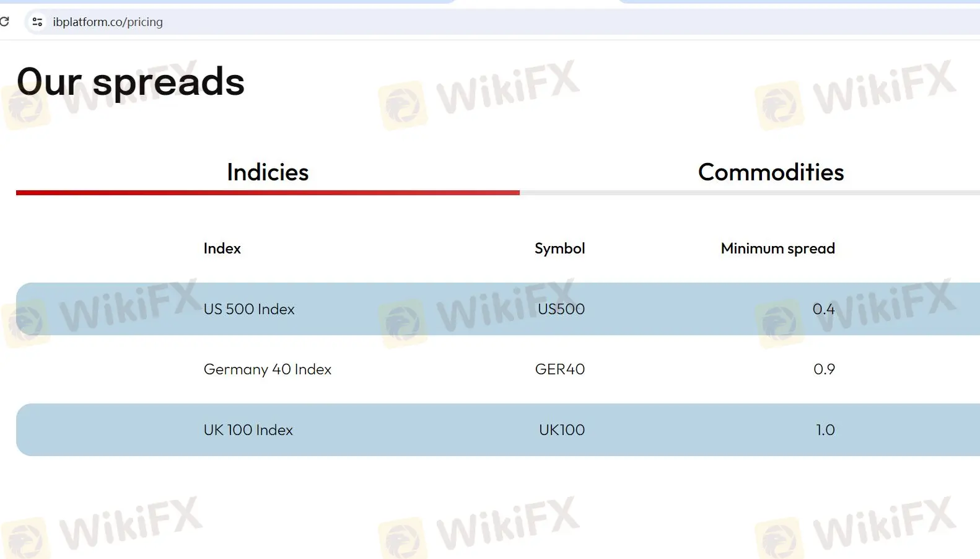Open the Commodities tab
Image resolution: width=980 pixels, height=559 pixels.
771,172
